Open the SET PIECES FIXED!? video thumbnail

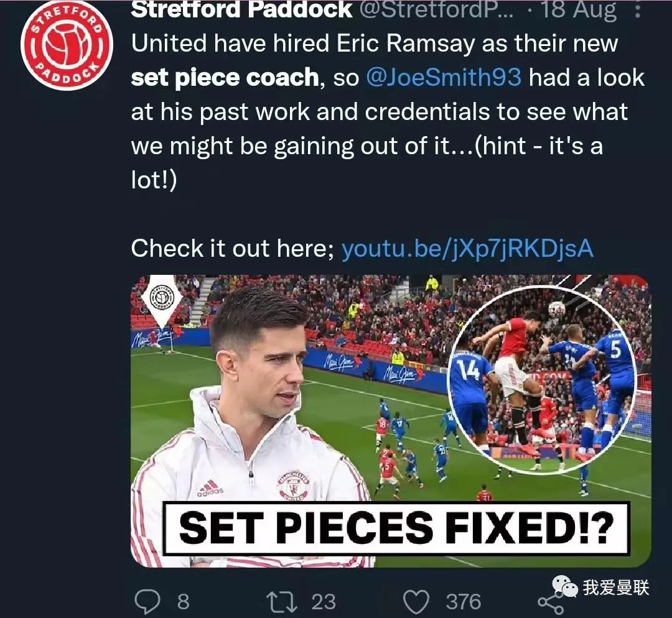pyautogui.click(x=391, y=421)
